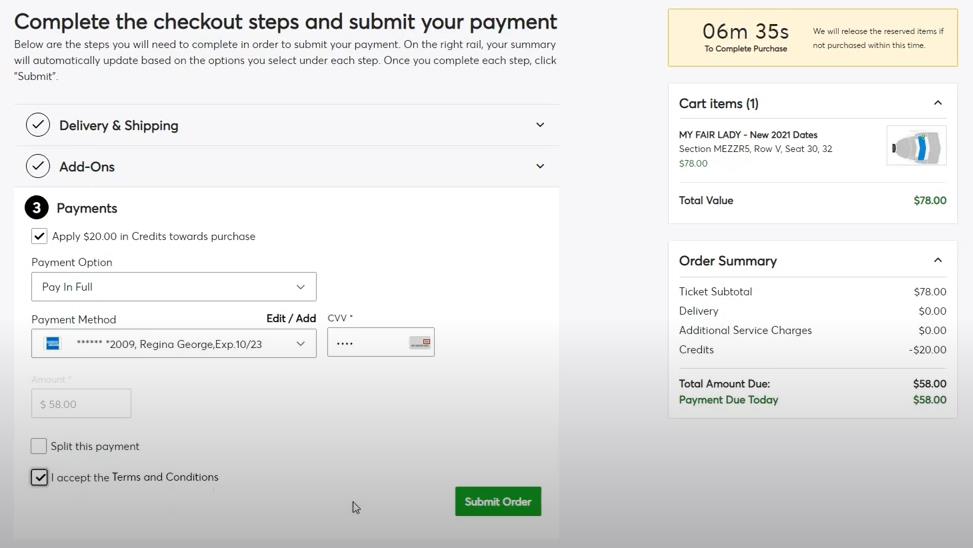Screen dimensions: 973x548
Task: Click the step 3 Payments number badge
Action: (37, 208)
